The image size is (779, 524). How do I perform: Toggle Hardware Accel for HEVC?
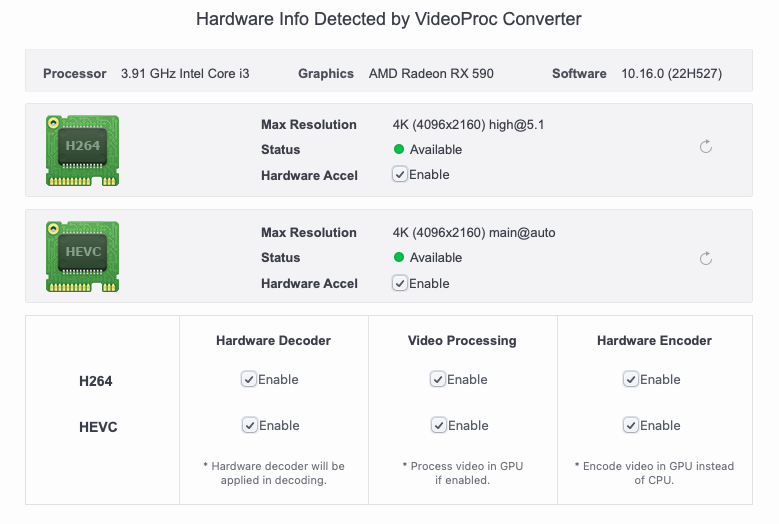(x=400, y=283)
